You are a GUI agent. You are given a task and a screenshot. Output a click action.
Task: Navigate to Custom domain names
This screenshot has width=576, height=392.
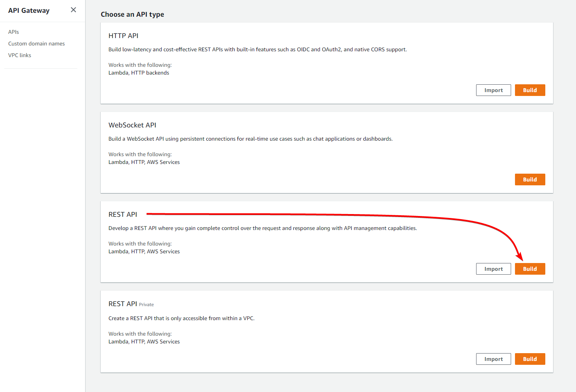[x=36, y=44]
